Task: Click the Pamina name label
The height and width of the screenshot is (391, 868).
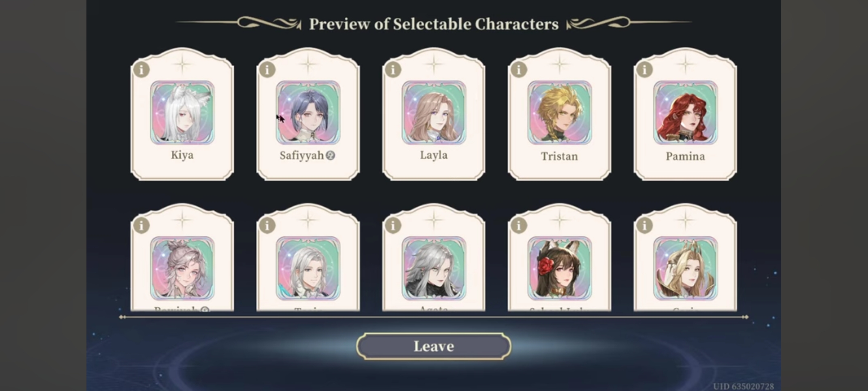Action: pyautogui.click(x=685, y=156)
